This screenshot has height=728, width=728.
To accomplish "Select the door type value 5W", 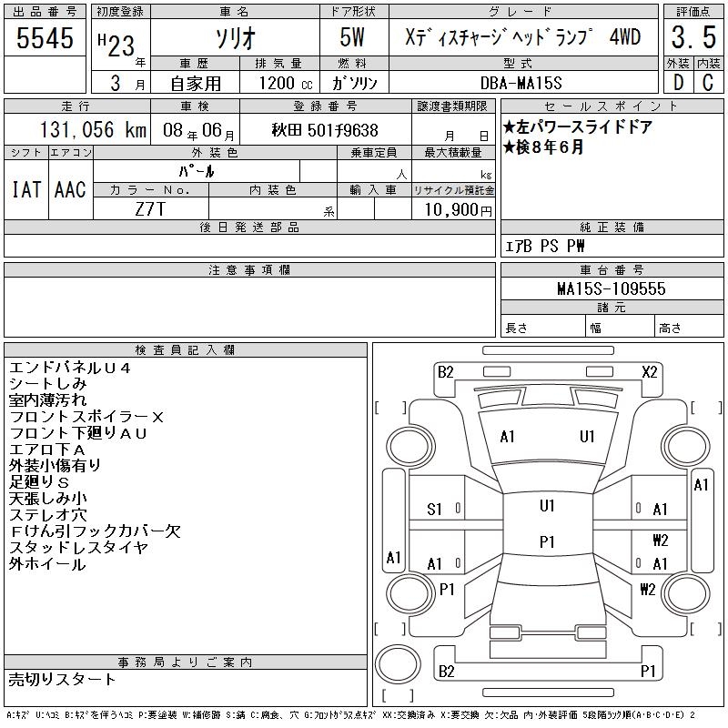I will point(352,37).
